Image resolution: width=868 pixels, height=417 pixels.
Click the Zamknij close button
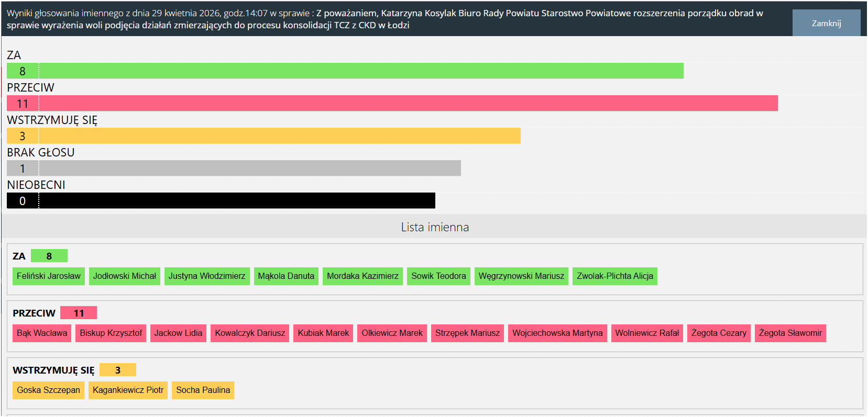[x=826, y=23]
